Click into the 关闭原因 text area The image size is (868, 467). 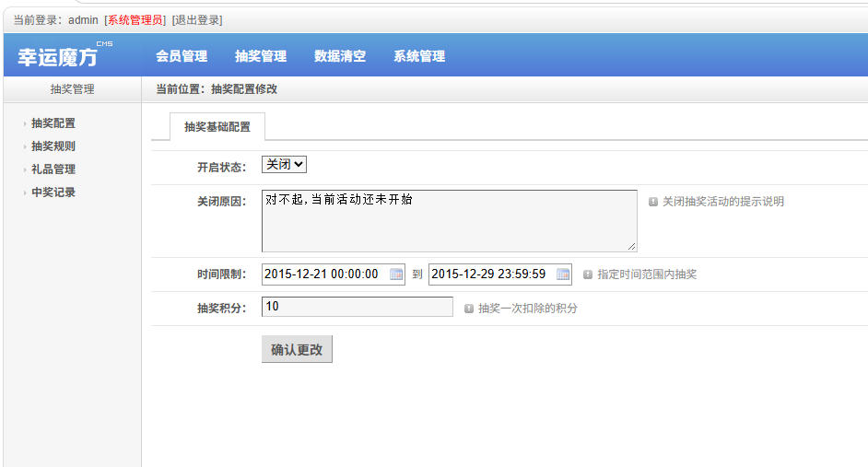click(449, 221)
